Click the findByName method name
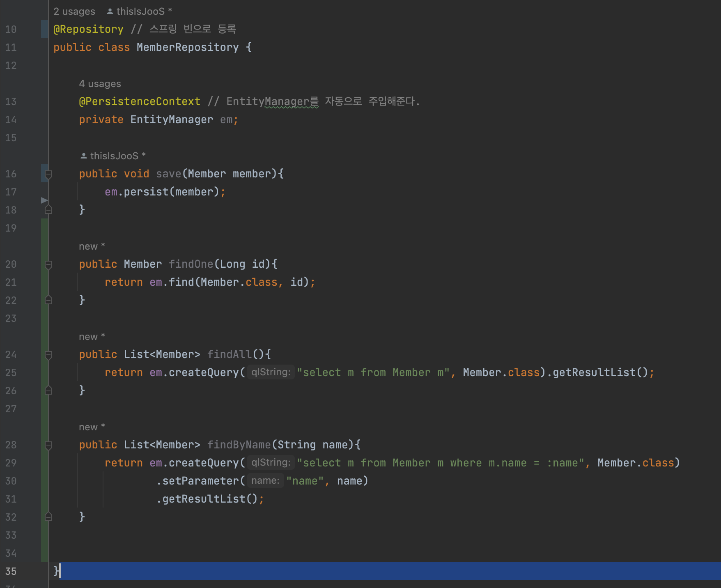This screenshot has width=721, height=588. coord(239,445)
